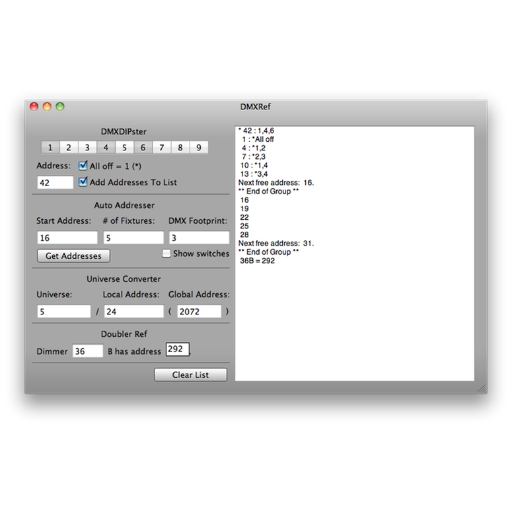This screenshot has height=512, width=512.
Task: Click the Get Addresses button
Action: point(73,256)
